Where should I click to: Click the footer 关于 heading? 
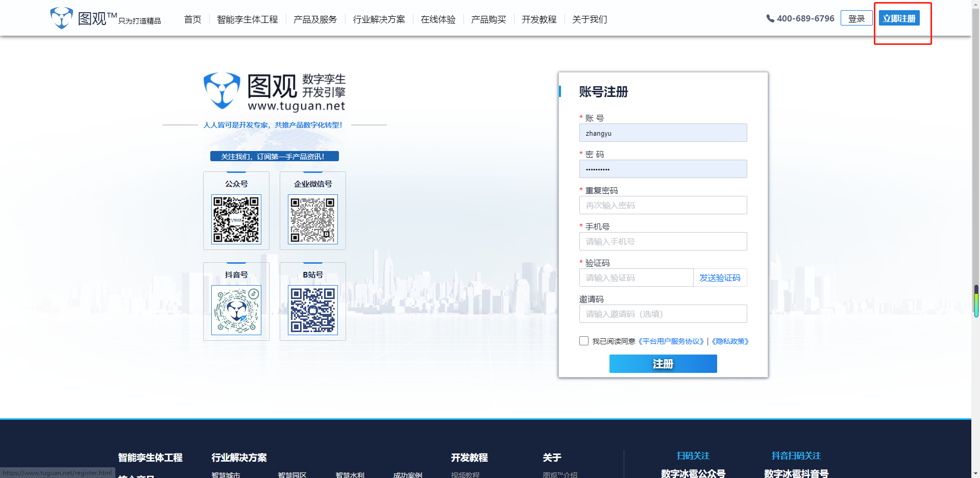[x=552, y=458]
